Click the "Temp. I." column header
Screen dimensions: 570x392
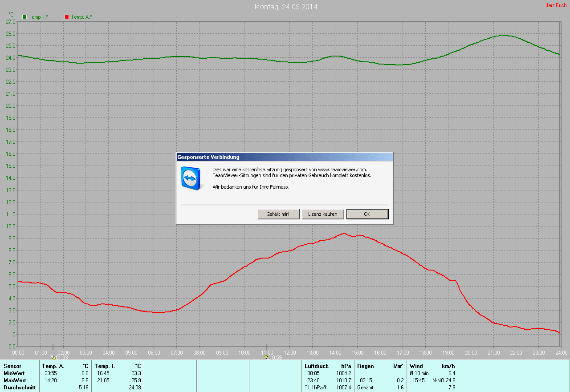pos(105,366)
